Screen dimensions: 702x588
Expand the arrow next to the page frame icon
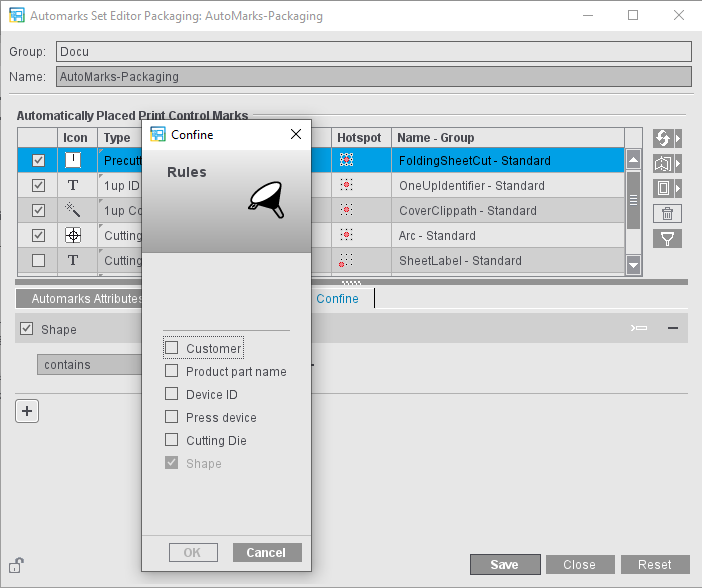tap(679, 188)
